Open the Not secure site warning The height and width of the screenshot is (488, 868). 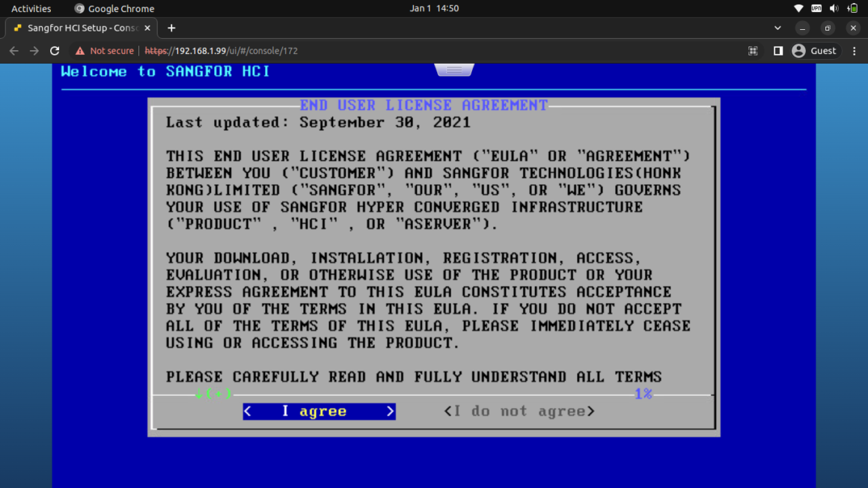pos(104,51)
